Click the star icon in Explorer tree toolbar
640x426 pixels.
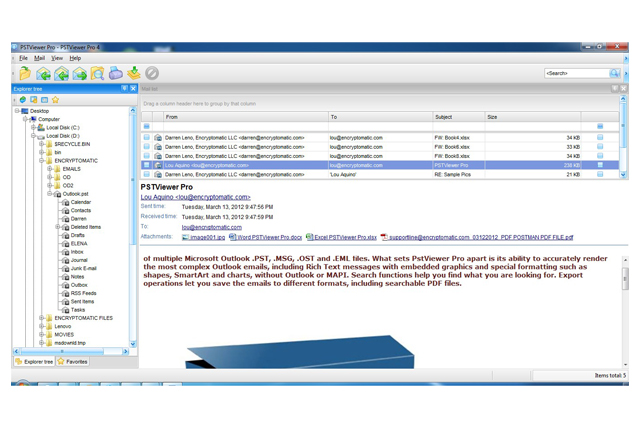pos(56,100)
